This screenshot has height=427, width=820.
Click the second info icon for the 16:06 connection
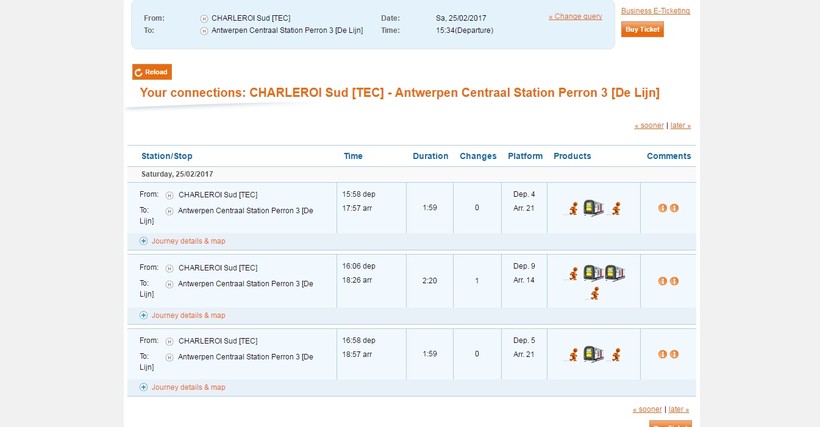coord(674,281)
